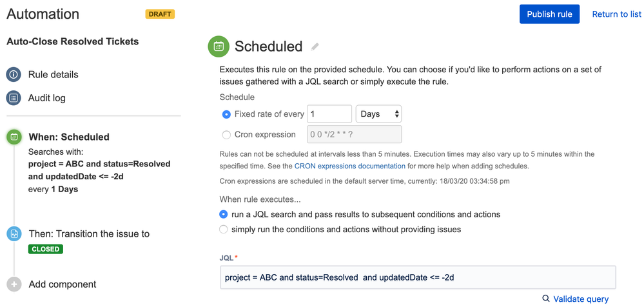Click the JQL query input field
This screenshot has width=644, height=307.
[x=417, y=277]
